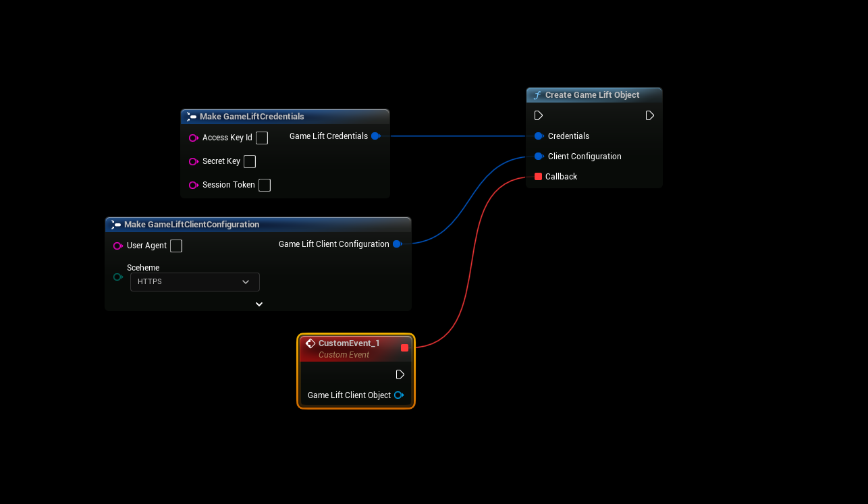
Task: Click the Credentials input pin
Action: [539, 136]
